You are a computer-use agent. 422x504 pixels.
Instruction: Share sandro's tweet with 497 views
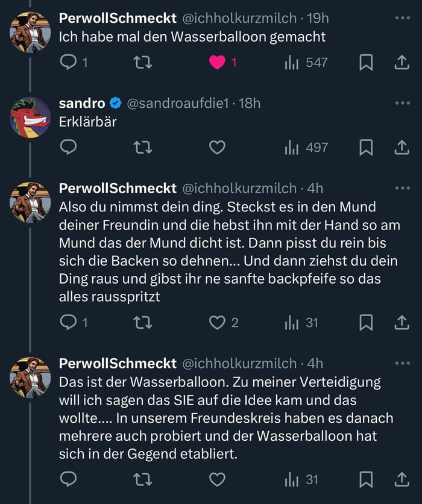pyautogui.click(x=402, y=147)
